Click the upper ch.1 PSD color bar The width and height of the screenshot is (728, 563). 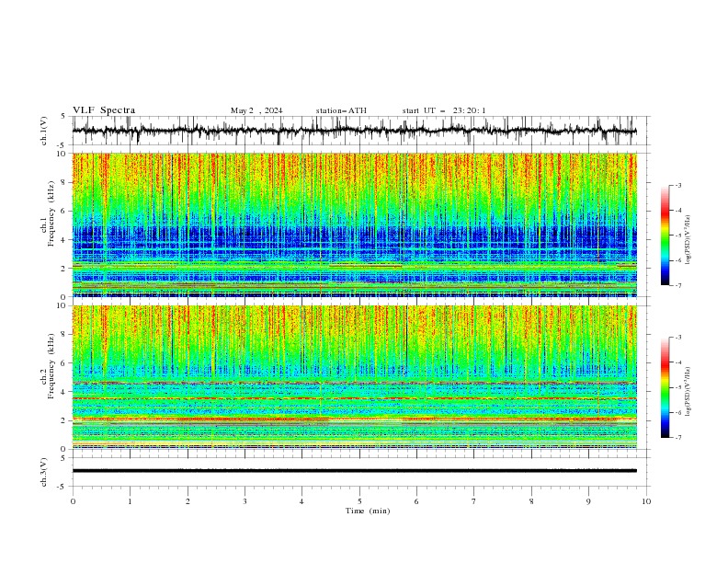[x=665, y=236]
